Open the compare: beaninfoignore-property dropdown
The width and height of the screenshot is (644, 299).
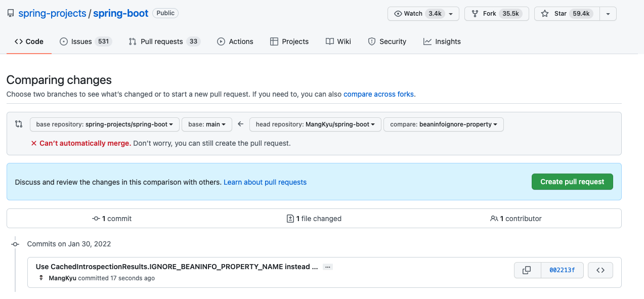(444, 124)
